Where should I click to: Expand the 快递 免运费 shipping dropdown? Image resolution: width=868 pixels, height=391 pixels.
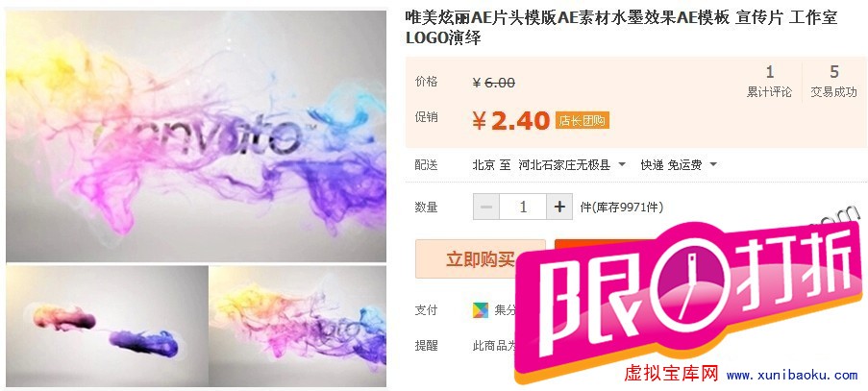pos(679,165)
